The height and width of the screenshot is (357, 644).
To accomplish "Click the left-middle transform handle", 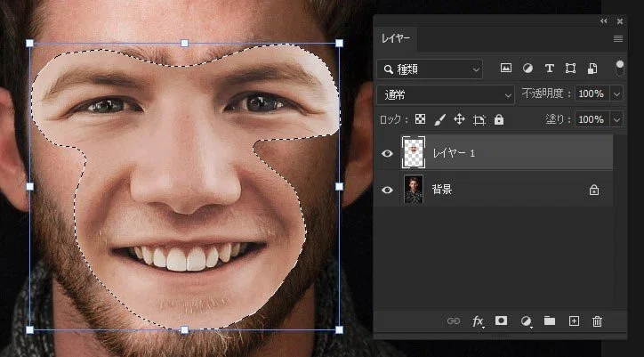I will (29, 187).
